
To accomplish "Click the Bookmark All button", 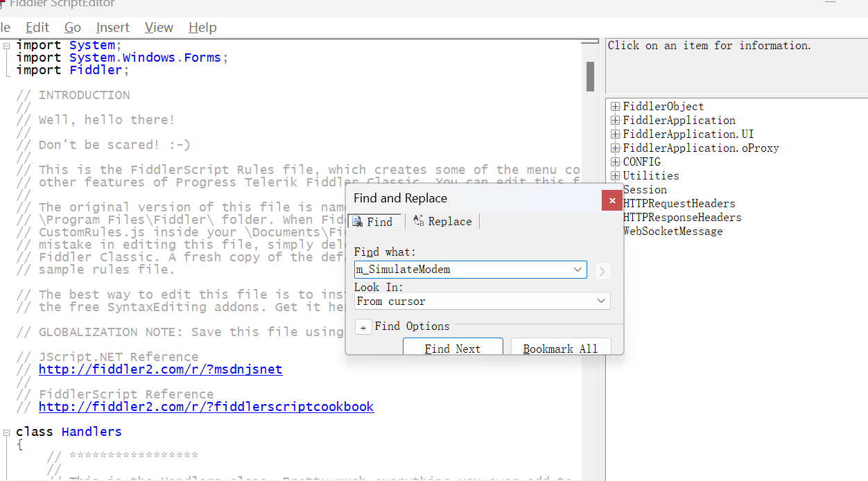I will tap(560, 347).
